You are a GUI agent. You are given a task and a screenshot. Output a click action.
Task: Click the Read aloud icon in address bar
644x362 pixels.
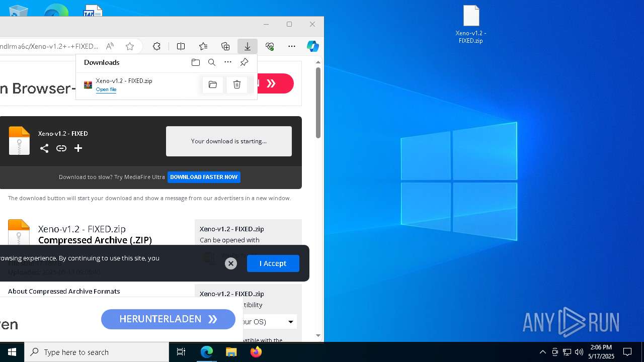pos(110,46)
